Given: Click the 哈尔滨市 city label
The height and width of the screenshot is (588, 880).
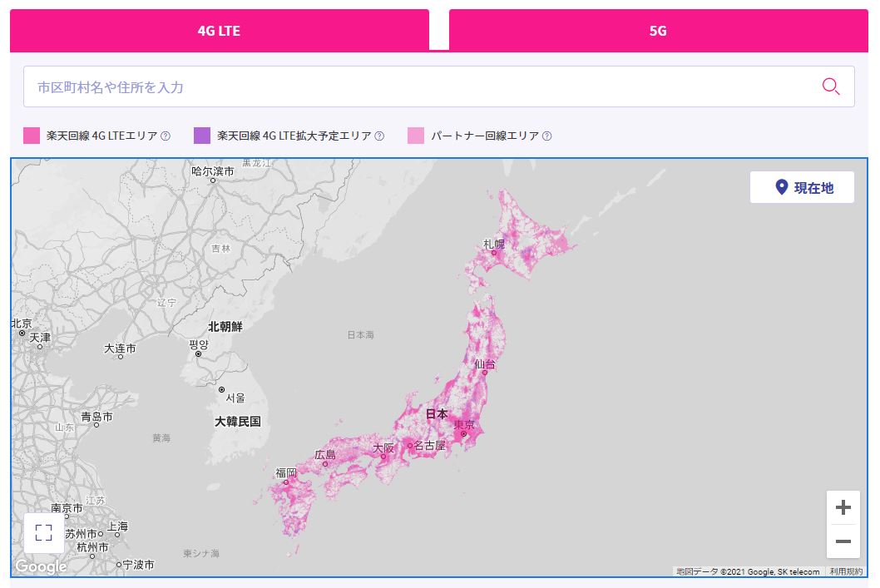Looking at the screenshot, I should [213, 171].
